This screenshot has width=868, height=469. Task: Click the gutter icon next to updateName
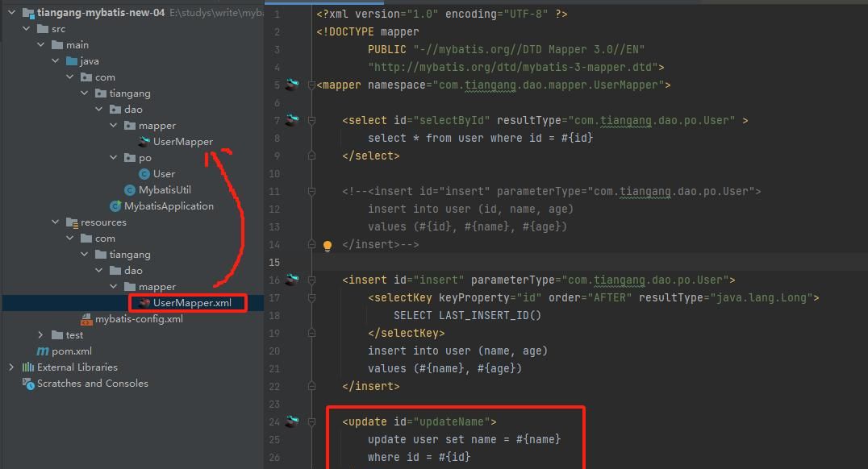[x=291, y=421]
